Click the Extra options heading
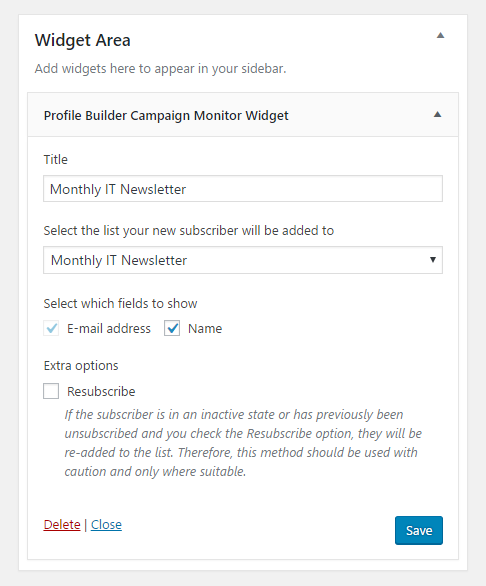This screenshot has height=586, width=486. (x=81, y=366)
